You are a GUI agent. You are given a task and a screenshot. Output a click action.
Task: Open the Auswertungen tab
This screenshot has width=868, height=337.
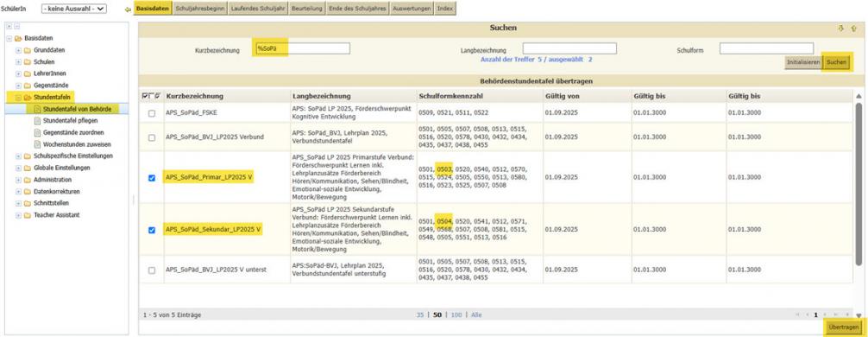412,9
